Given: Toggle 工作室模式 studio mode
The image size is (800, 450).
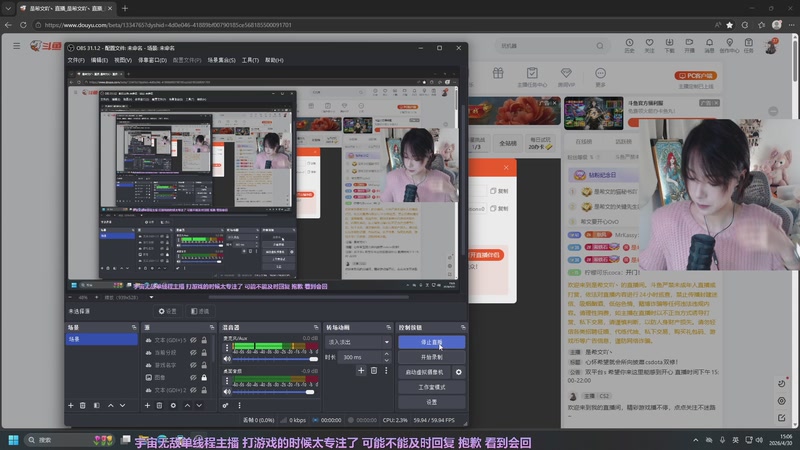Looking at the screenshot, I should [432, 387].
